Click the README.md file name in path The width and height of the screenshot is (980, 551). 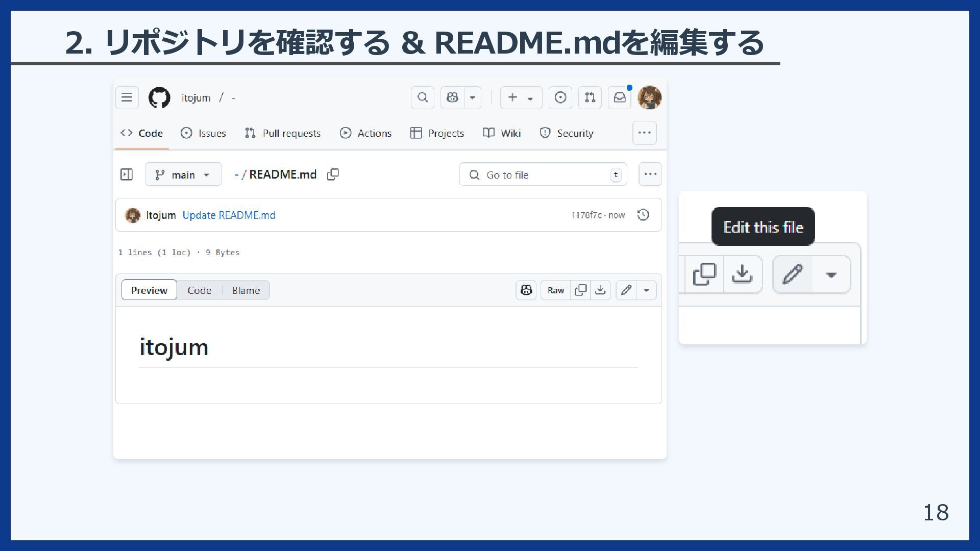pyautogui.click(x=283, y=174)
